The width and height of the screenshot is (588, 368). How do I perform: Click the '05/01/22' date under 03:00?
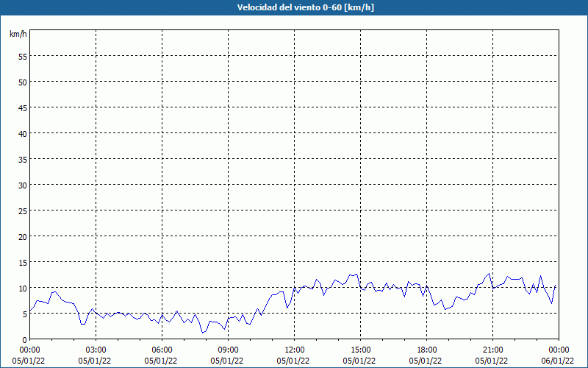click(95, 361)
